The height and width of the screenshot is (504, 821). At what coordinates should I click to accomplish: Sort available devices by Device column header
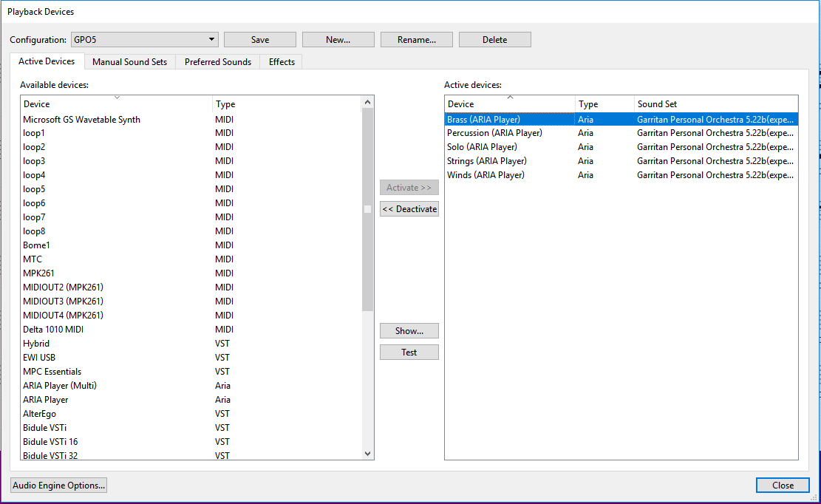point(116,104)
